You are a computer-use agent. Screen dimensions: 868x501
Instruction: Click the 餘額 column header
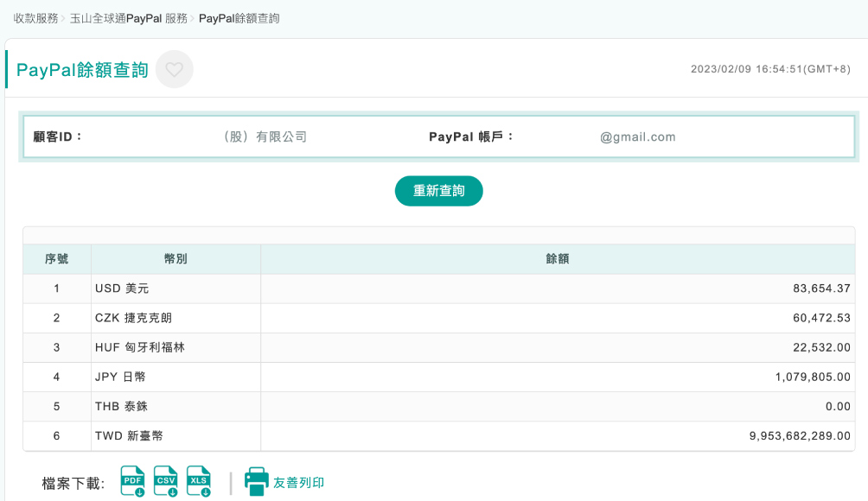[x=558, y=259]
